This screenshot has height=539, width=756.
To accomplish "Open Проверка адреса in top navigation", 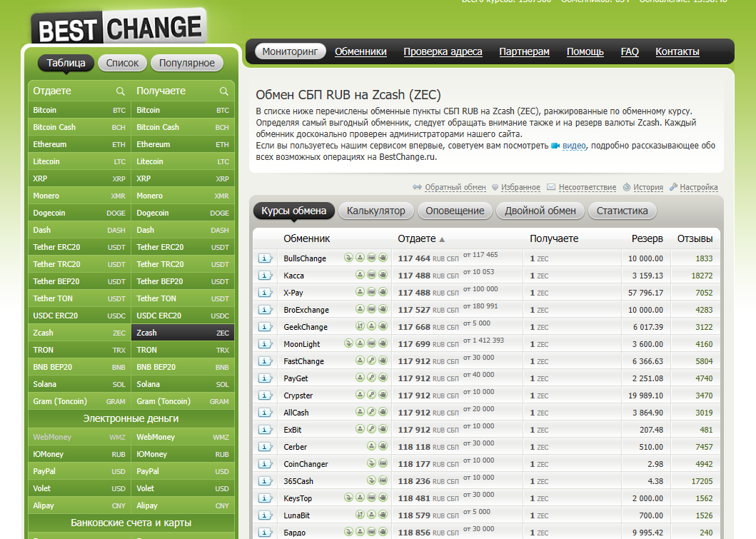I will pyautogui.click(x=443, y=51).
